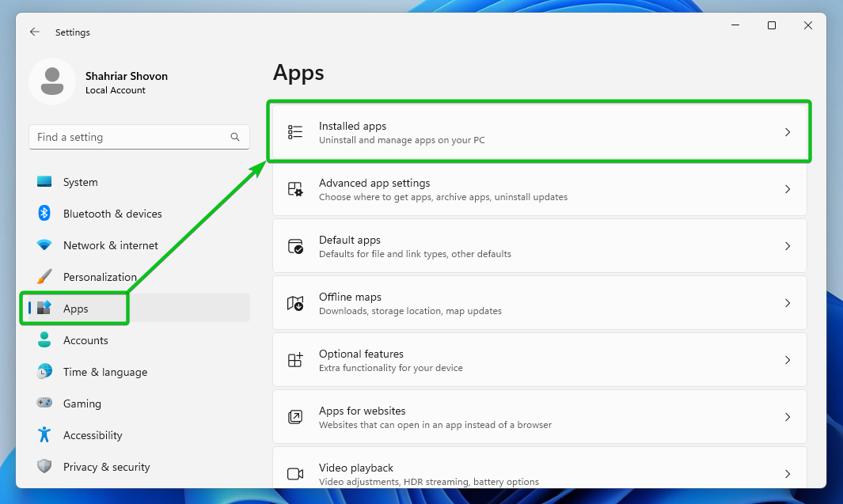Screen dimensions: 843x504
Task: Open Time & language settings
Action: click(105, 371)
